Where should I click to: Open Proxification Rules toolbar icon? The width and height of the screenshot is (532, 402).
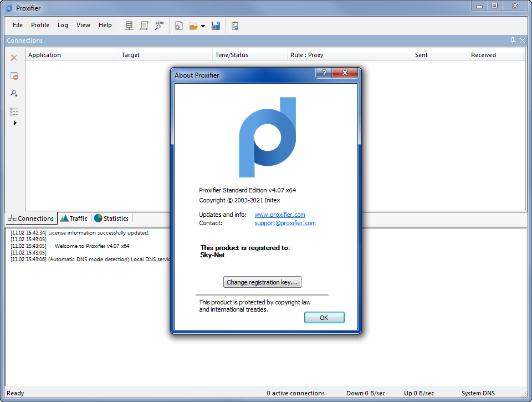(x=144, y=26)
